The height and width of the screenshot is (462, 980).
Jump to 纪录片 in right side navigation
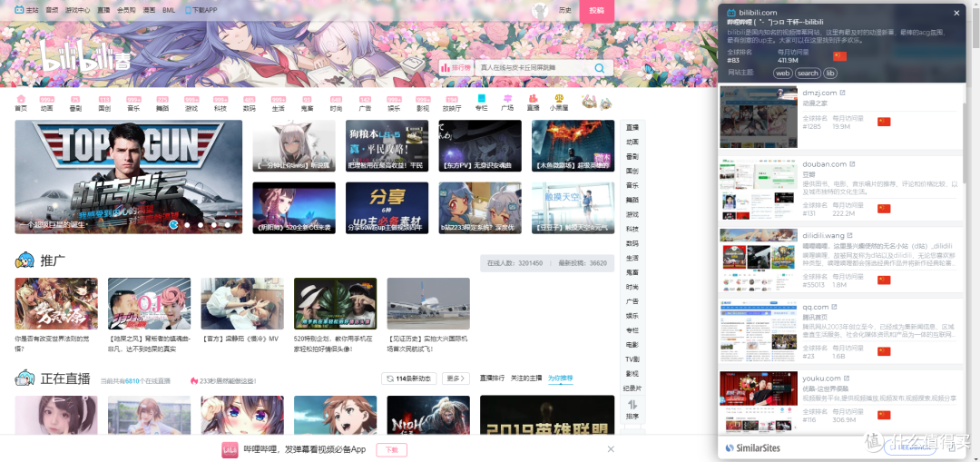coord(632,388)
